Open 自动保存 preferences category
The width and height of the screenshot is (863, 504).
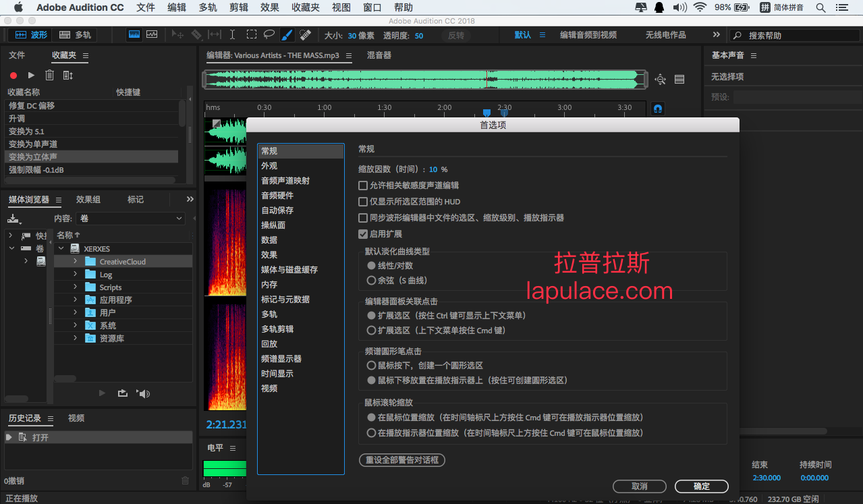[277, 210]
